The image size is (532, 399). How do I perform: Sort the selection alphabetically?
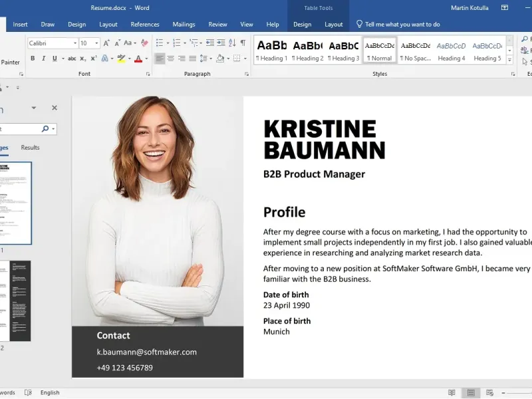tap(231, 43)
